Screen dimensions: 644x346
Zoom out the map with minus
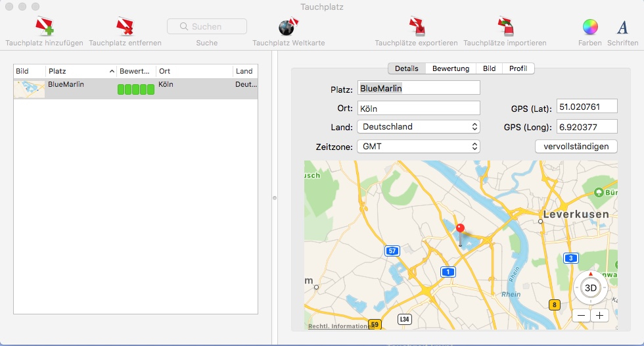click(581, 315)
